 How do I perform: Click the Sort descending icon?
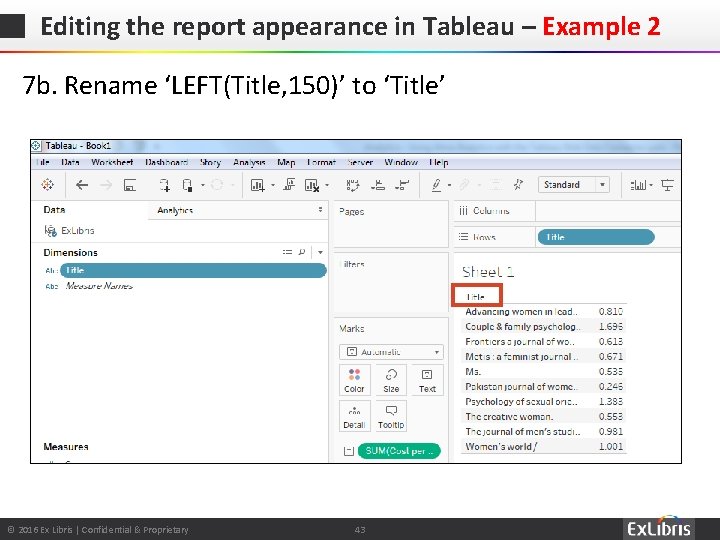[402, 185]
